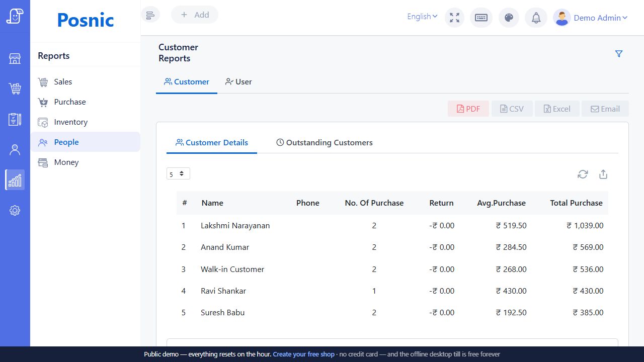Click the ₹ 385.00 total value

coord(588,312)
